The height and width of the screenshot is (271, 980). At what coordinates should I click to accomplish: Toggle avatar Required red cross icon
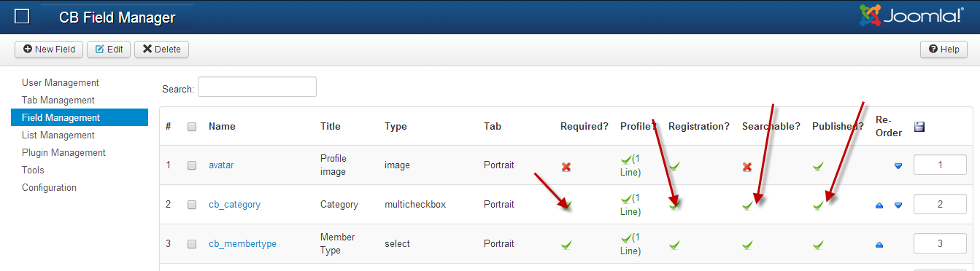coord(566,167)
